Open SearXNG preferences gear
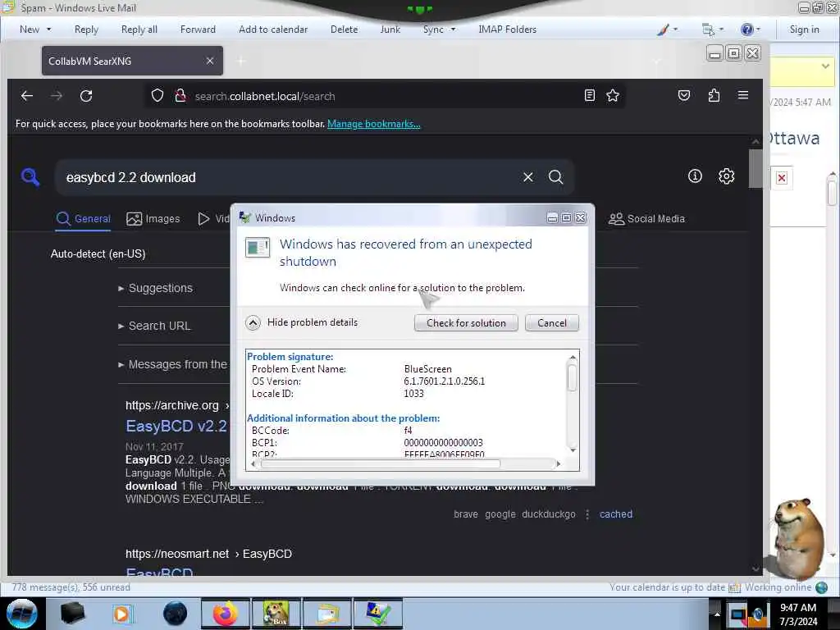Image resolution: width=840 pixels, height=630 pixels. [x=727, y=176]
